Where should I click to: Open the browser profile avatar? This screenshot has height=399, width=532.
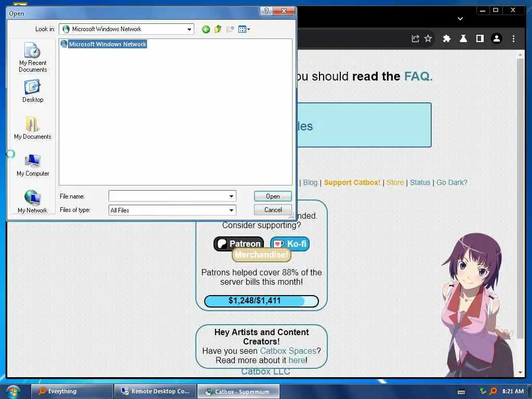496,38
